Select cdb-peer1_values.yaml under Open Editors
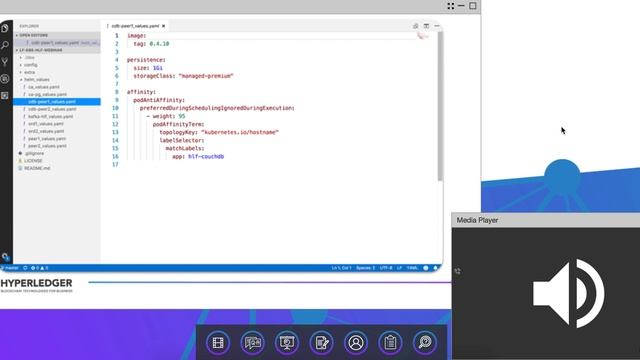This screenshot has width=640, height=360. click(x=57, y=42)
